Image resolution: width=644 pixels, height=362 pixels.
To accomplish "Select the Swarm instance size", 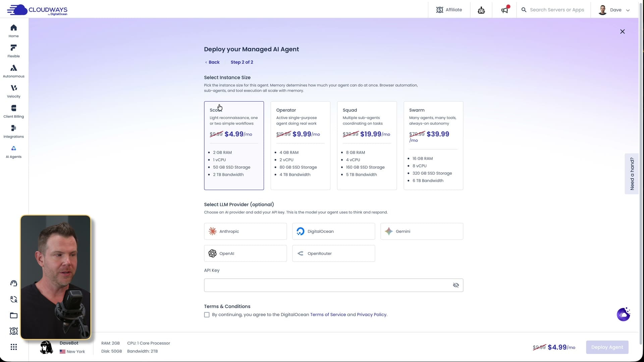I will point(433,145).
